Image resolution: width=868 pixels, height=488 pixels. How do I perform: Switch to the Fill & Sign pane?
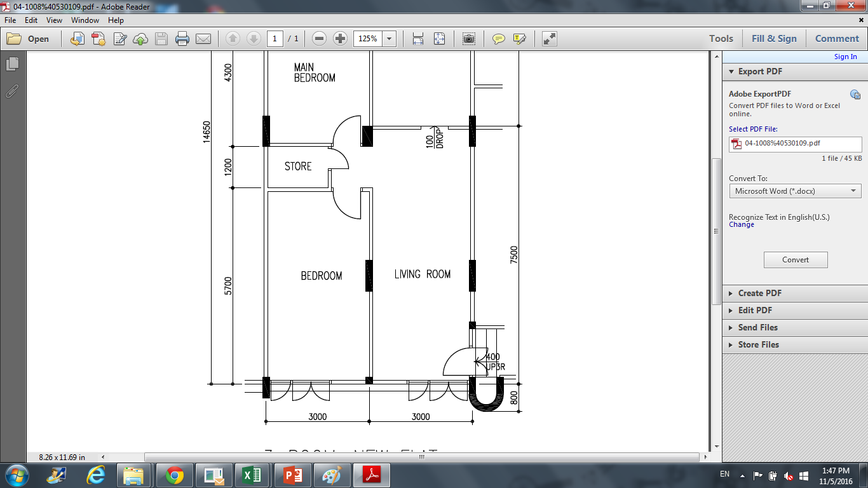point(773,38)
